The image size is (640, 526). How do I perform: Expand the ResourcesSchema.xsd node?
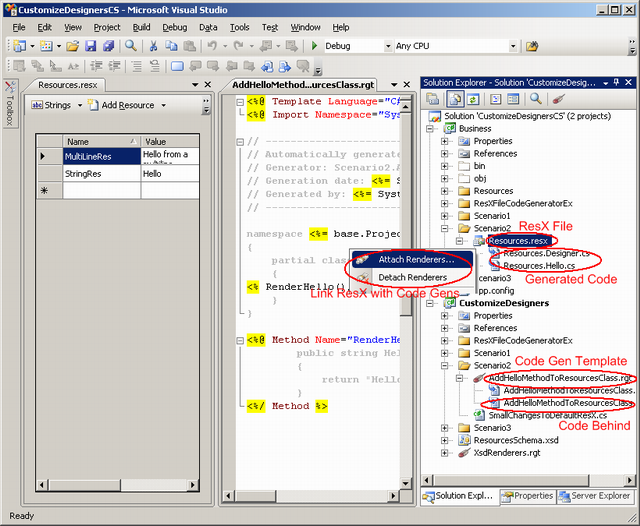click(444, 440)
